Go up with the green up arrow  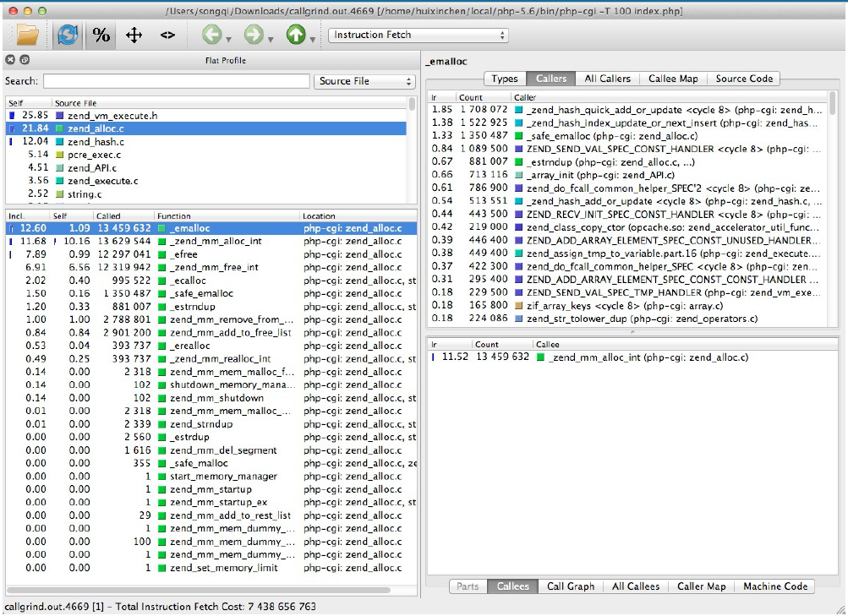[x=295, y=35]
